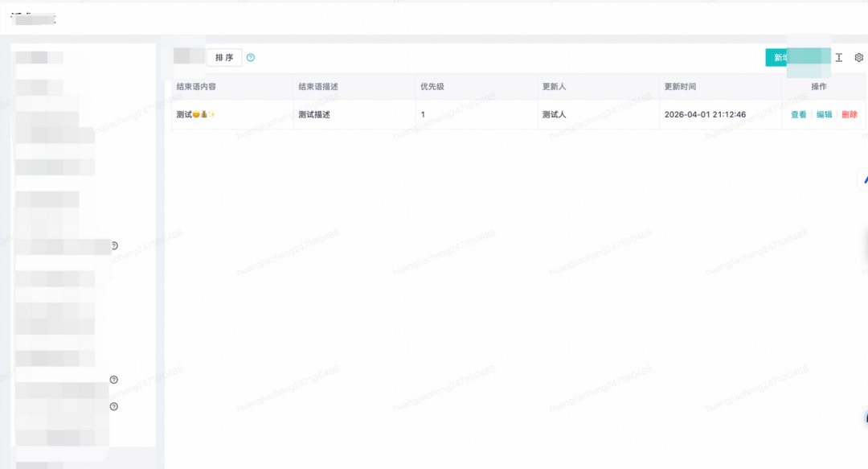Select the 结束语描述 column header

355,87
